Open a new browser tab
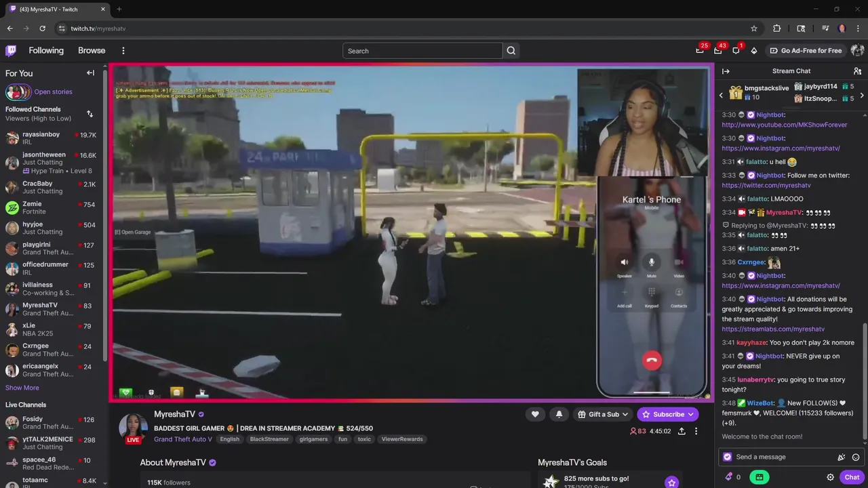This screenshot has width=868, height=488. [119, 9]
